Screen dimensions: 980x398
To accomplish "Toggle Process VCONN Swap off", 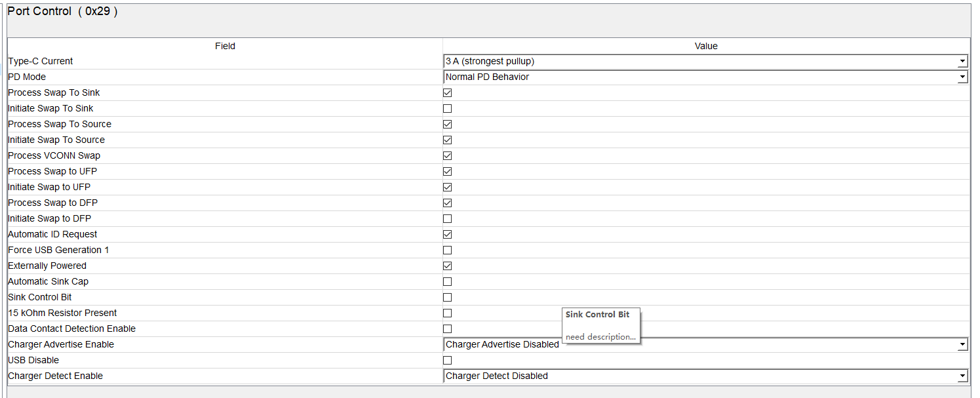I will point(447,155).
